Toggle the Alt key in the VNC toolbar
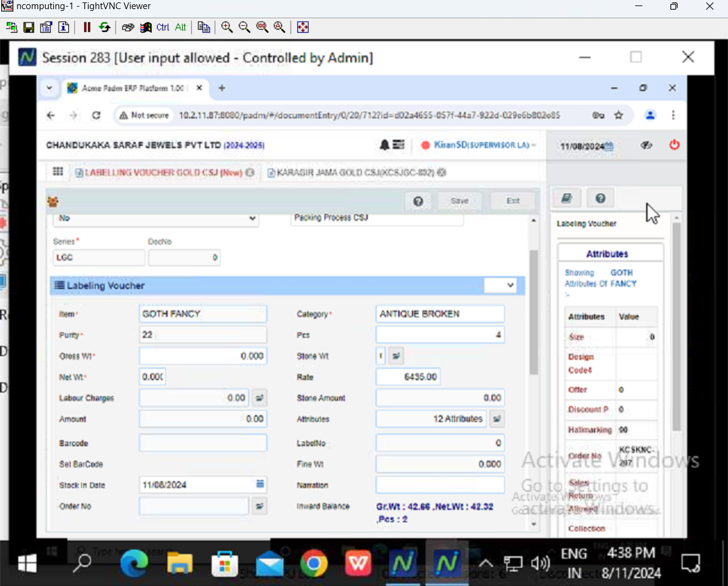The width and height of the screenshot is (728, 586). [180, 27]
